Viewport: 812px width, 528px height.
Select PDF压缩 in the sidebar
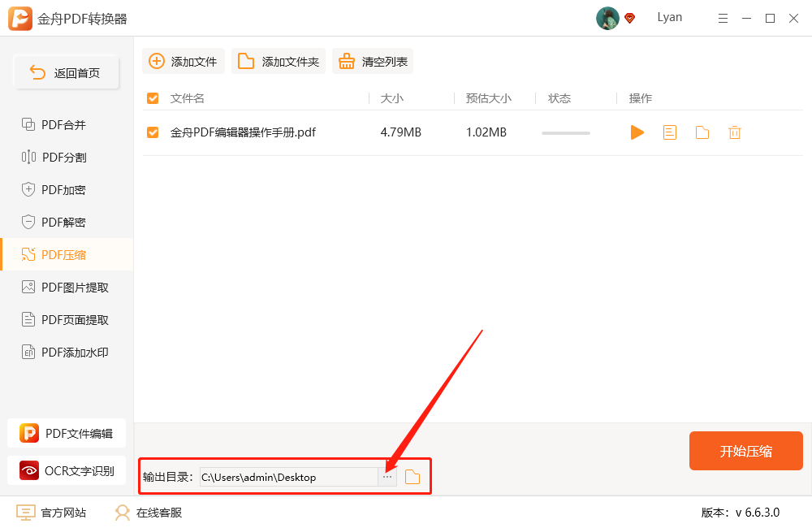[x=67, y=254]
